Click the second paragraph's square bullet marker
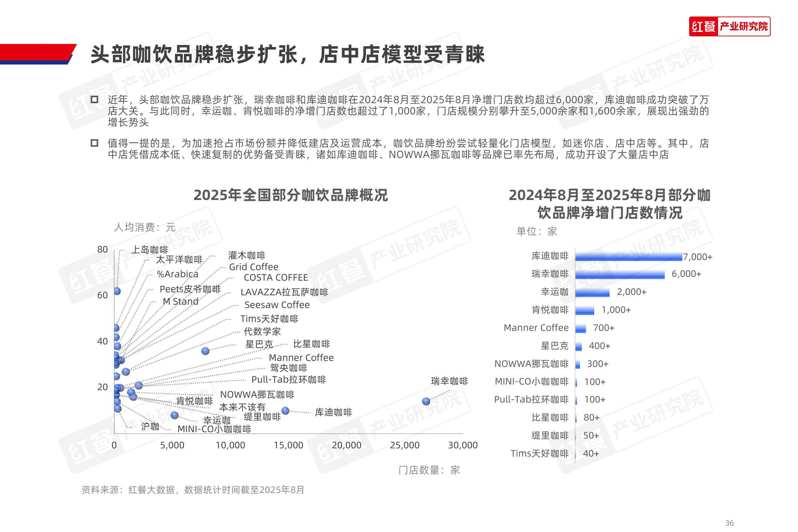This screenshot has height=532, width=798. [x=94, y=143]
